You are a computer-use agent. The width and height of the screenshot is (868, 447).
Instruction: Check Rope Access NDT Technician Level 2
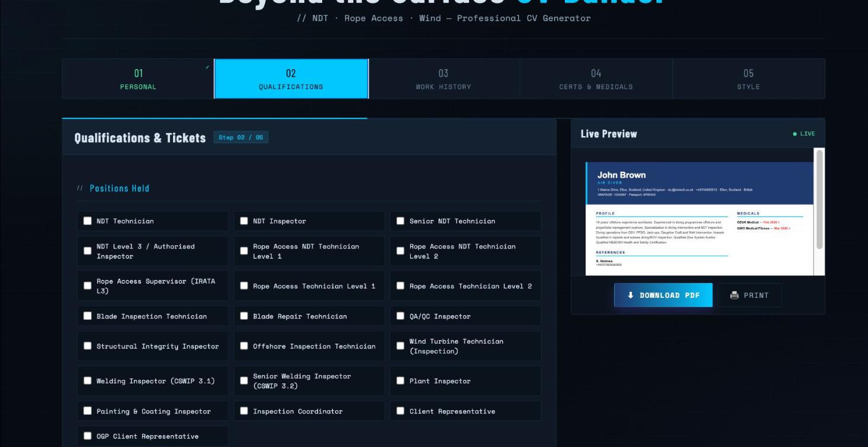click(400, 251)
